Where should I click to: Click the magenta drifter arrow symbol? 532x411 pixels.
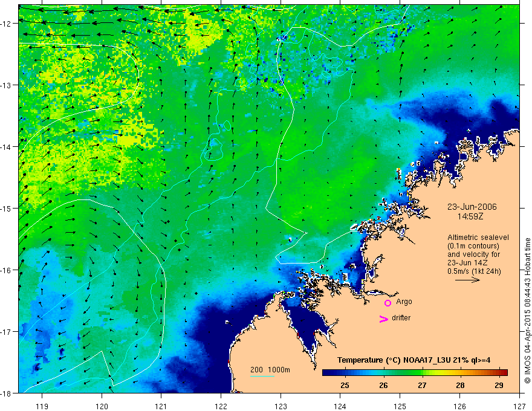(384, 319)
